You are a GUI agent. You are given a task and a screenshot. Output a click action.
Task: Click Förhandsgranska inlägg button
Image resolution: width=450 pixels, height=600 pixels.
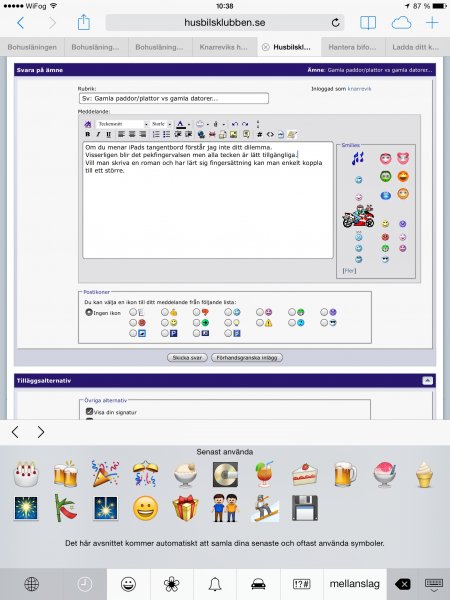pos(247,358)
